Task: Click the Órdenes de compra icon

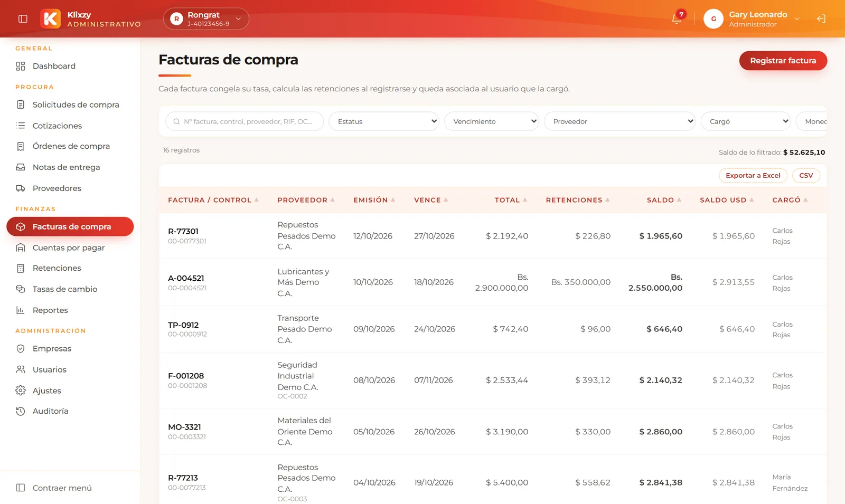Action: [x=21, y=146]
